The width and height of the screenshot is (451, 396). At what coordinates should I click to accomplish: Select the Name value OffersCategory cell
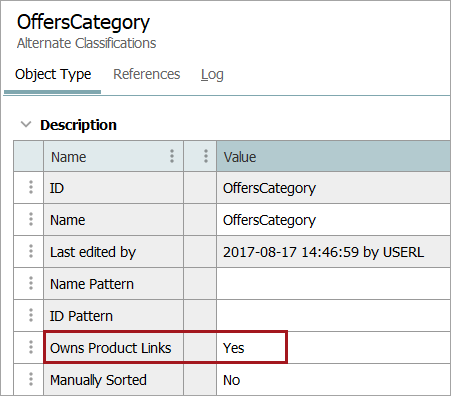[x=333, y=220]
